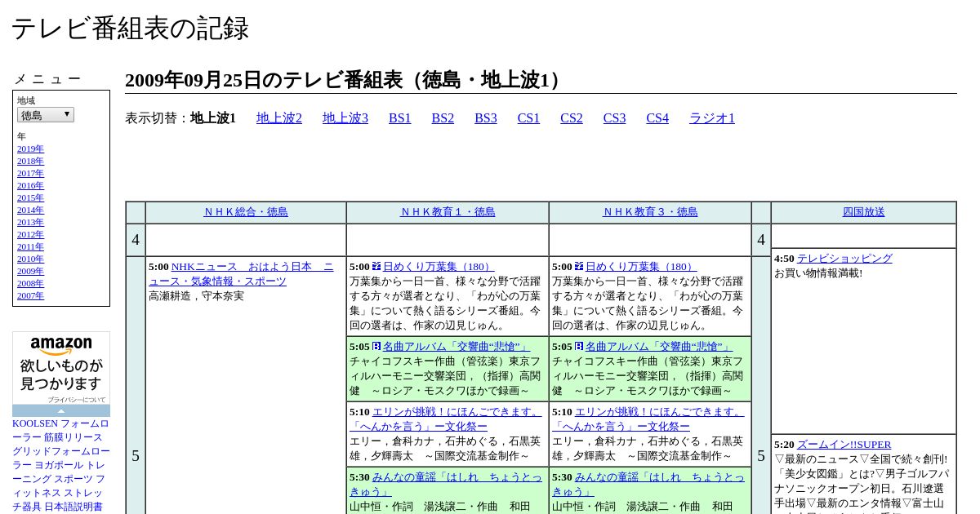Click the お買い物情報満載! description text

[818, 273]
